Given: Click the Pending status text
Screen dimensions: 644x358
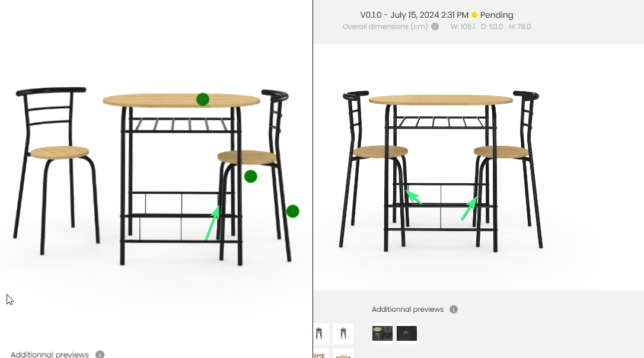Looking at the screenshot, I should pos(496,15).
